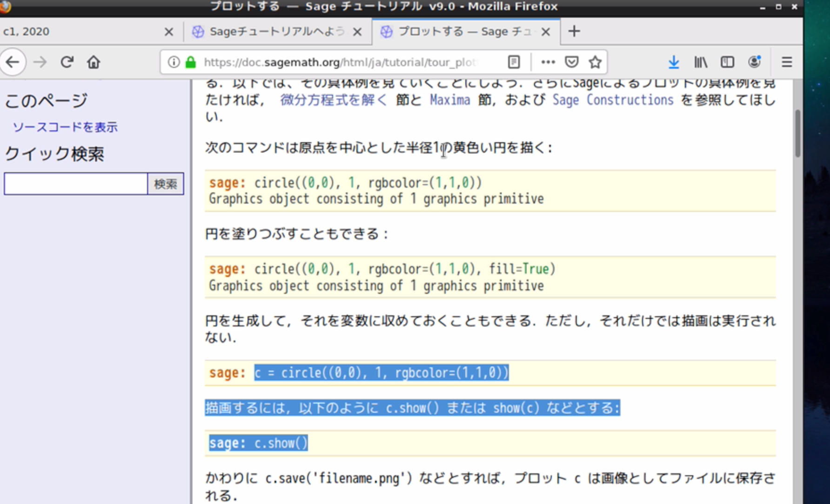Screen dimensions: 830x504
Task: Bookmark this page with star icon
Action: click(595, 62)
